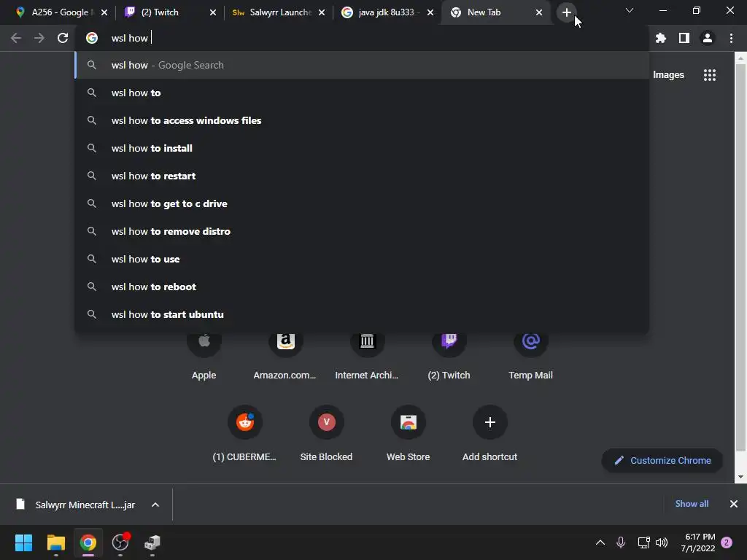Go back to previous page
The image size is (747, 560).
(16, 38)
